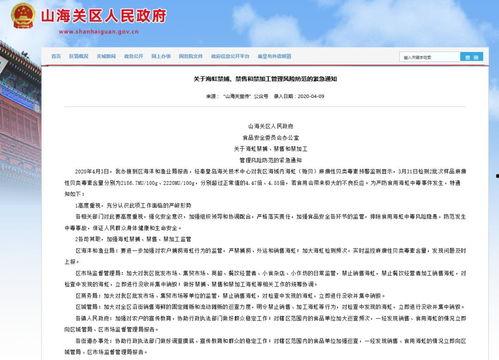Focus the keyword search input field
Screen dimensions: 499x360
click(429, 57)
